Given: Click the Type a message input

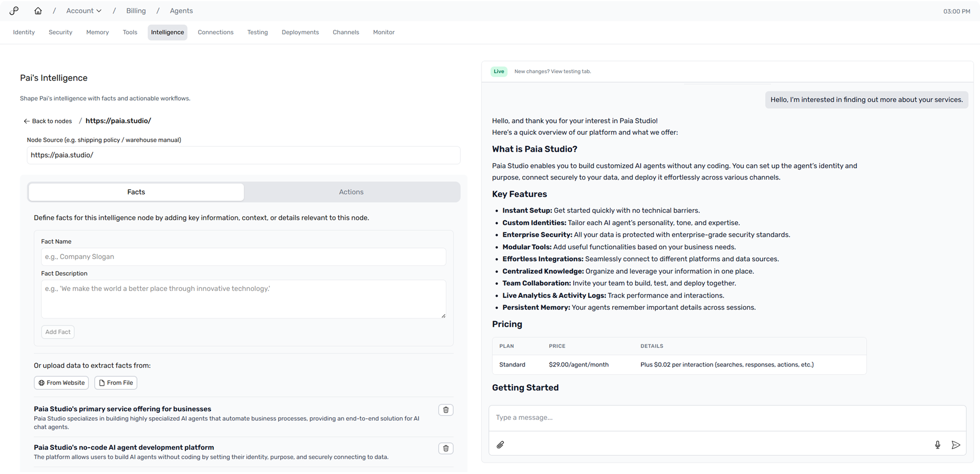Looking at the screenshot, I should point(727,418).
